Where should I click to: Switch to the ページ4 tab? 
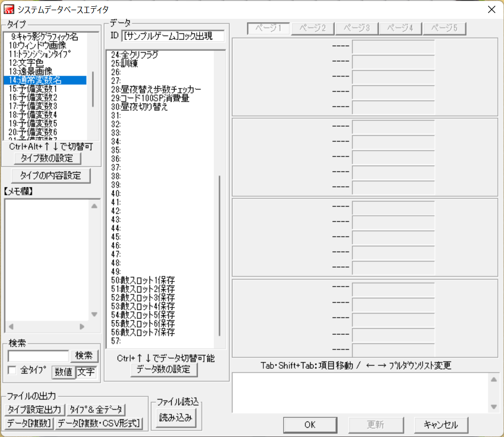pyautogui.click(x=400, y=28)
